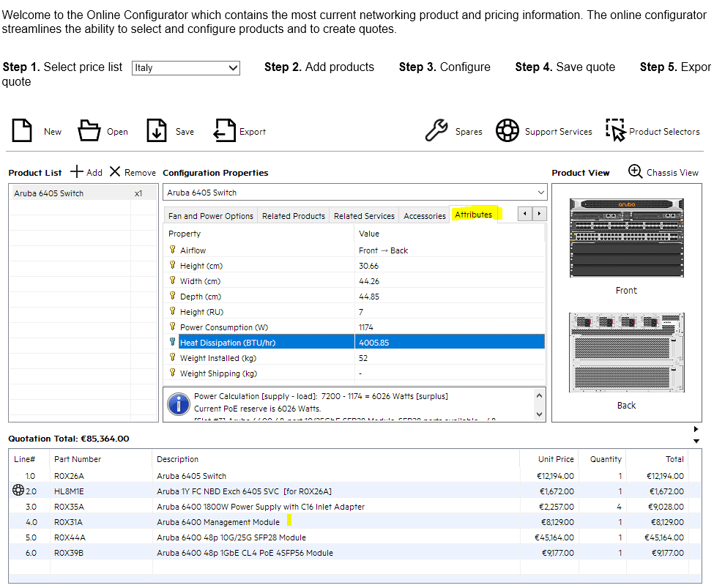Click the Unit Price column header
The height and width of the screenshot is (588, 714).
pyautogui.click(x=556, y=459)
